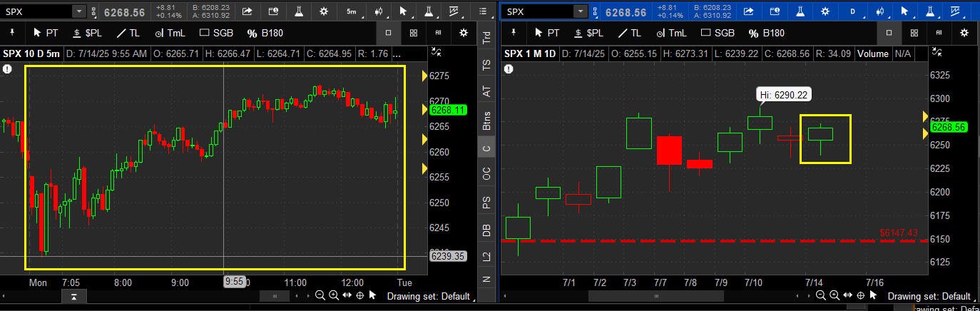
Task: Click Drawing set: Default under right chart
Action: [x=929, y=296]
